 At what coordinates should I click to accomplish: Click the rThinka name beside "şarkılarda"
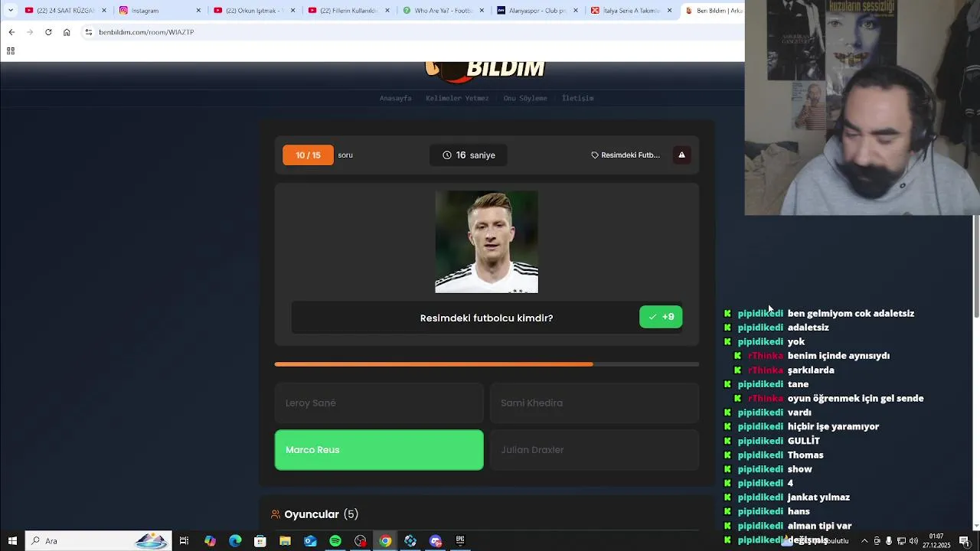click(766, 370)
